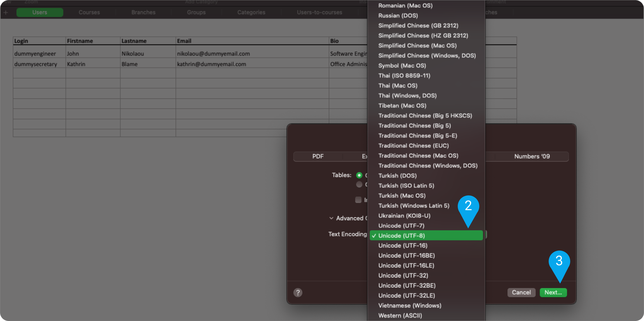Viewport: 644px width, 321px height.
Task: Collapse the Advanced Options section
Action: coord(332,218)
